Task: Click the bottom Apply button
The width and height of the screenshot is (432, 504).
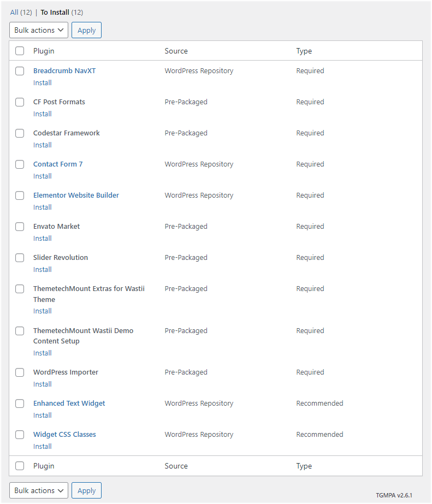Action: (x=86, y=490)
